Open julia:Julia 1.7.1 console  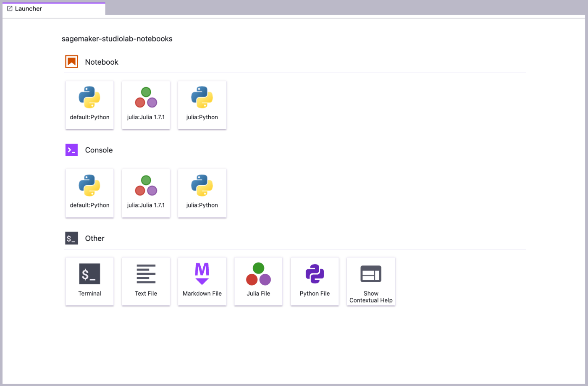[146, 193]
